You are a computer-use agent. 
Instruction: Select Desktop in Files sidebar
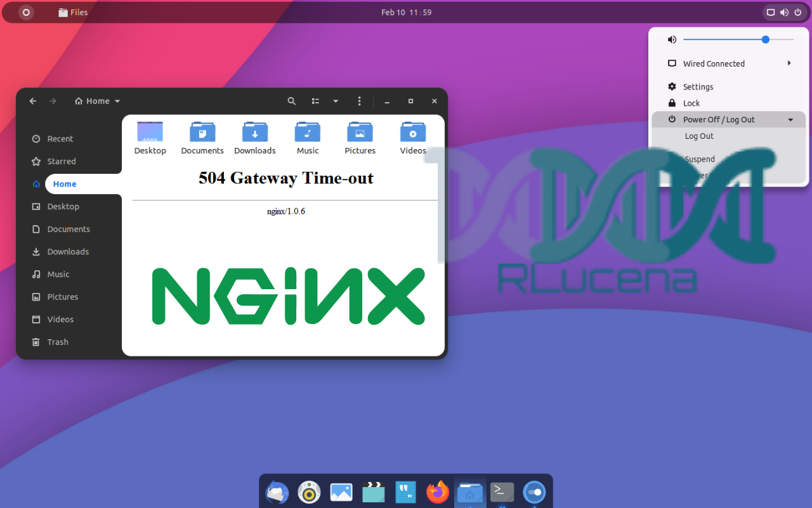point(69,207)
